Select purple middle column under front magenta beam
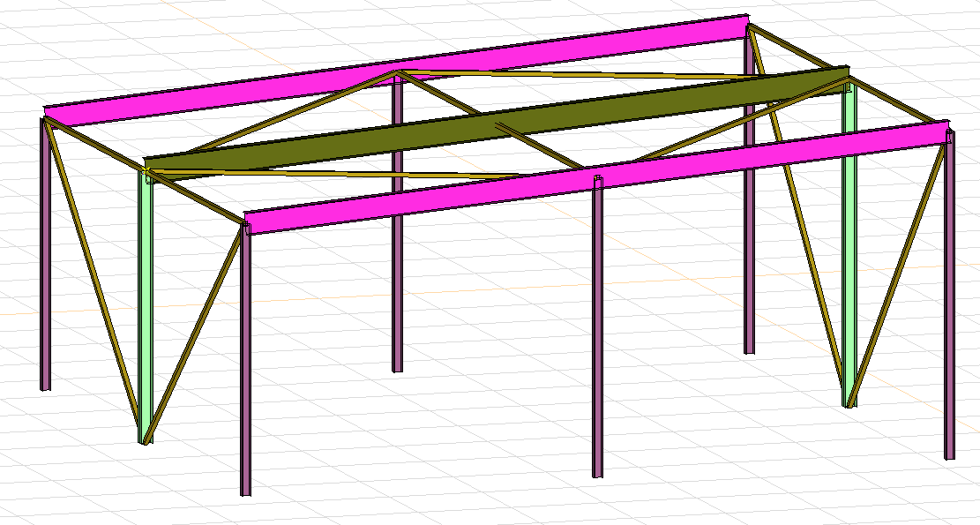The image size is (980, 525). pos(597,328)
